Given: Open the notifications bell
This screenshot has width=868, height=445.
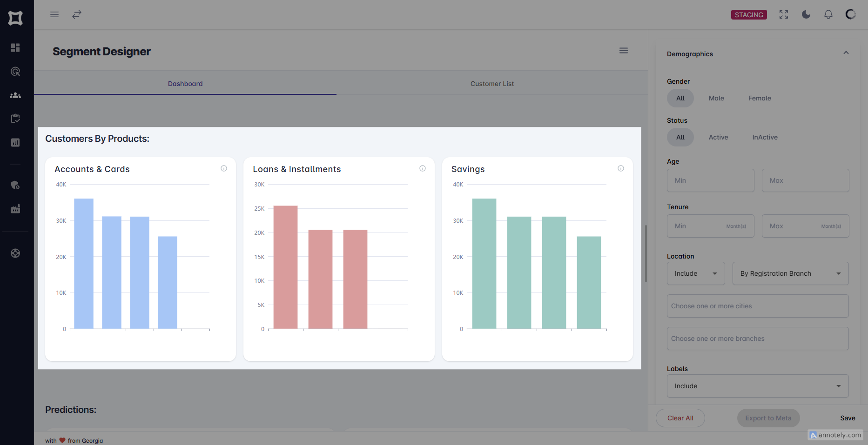Looking at the screenshot, I should (x=828, y=14).
